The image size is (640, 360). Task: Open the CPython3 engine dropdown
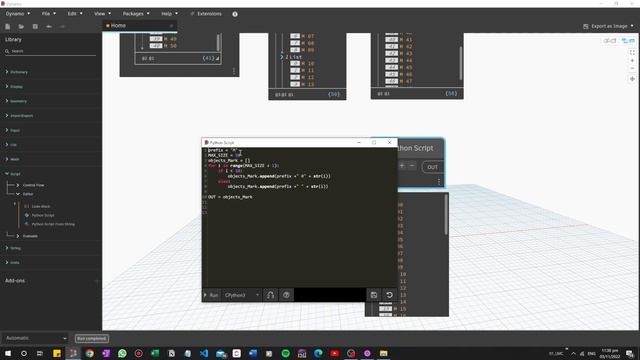pos(242,295)
